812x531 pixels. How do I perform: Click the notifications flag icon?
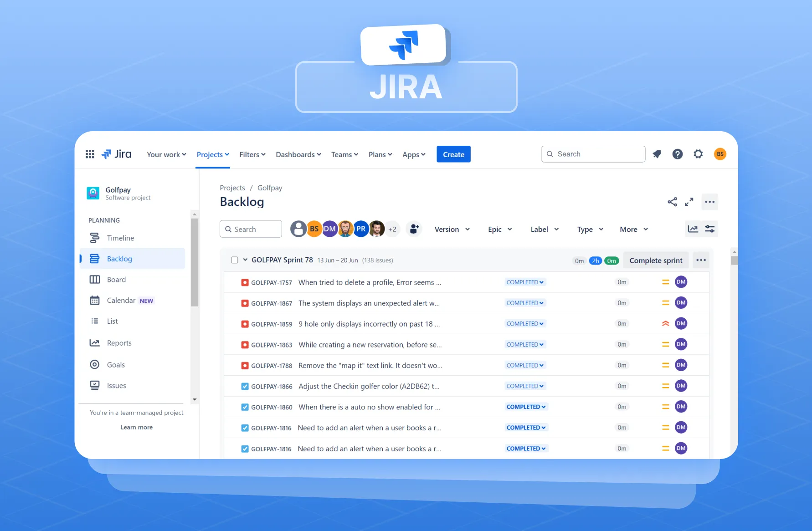coord(657,154)
